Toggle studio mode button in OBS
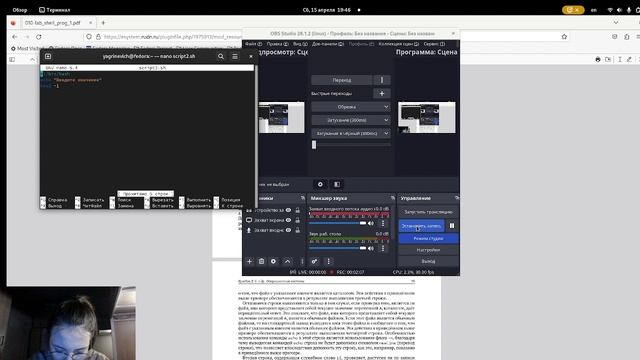The height and width of the screenshot is (360, 640). pyautogui.click(x=428, y=238)
